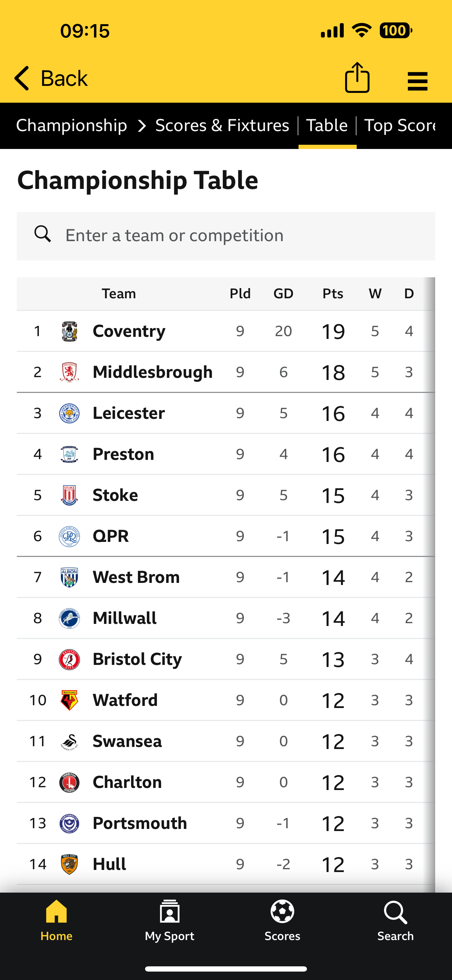Tap the Pts column header
Viewport: 452px width, 980px height.
point(333,294)
